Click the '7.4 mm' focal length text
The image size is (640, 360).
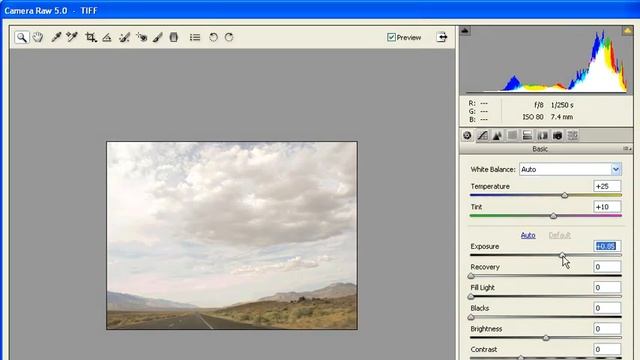click(562, 117)
